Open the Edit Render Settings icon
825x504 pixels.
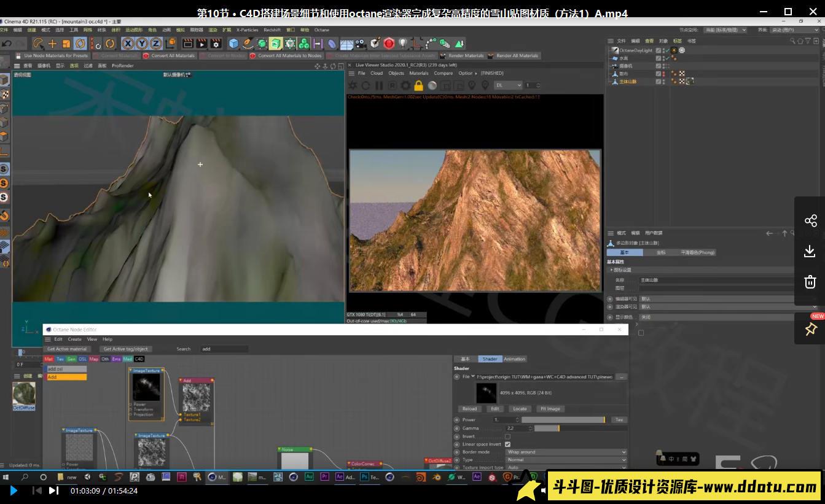216,44
